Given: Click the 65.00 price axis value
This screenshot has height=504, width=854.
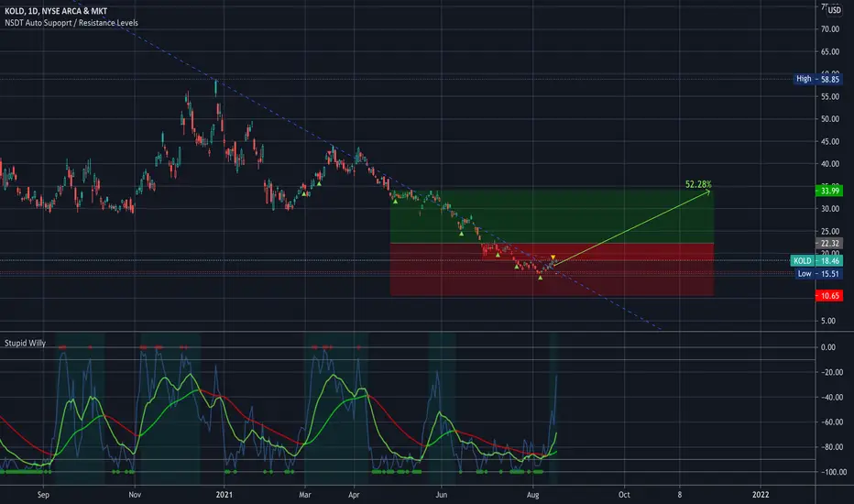Looking at the screenshot, I should pos(830,51).
